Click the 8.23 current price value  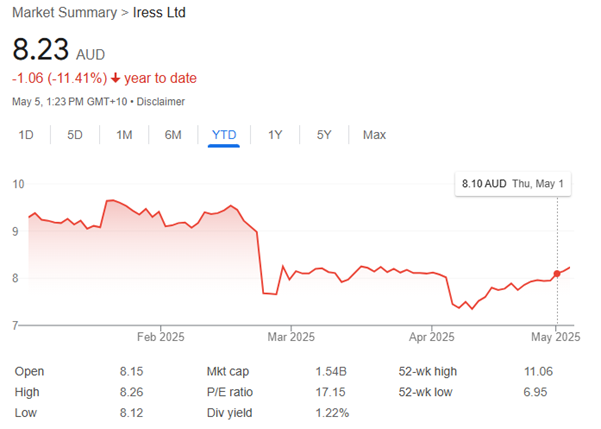coord(40,49)
